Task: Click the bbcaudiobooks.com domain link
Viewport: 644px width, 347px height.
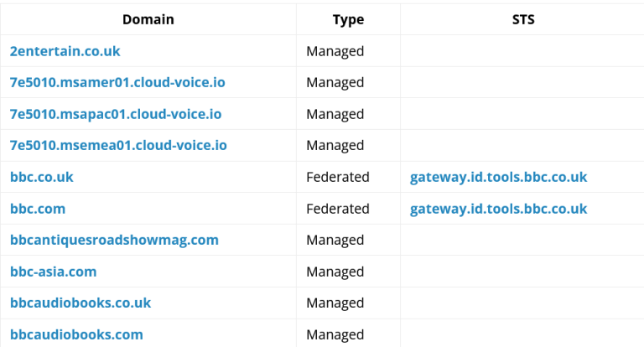Action: (76, 334)
